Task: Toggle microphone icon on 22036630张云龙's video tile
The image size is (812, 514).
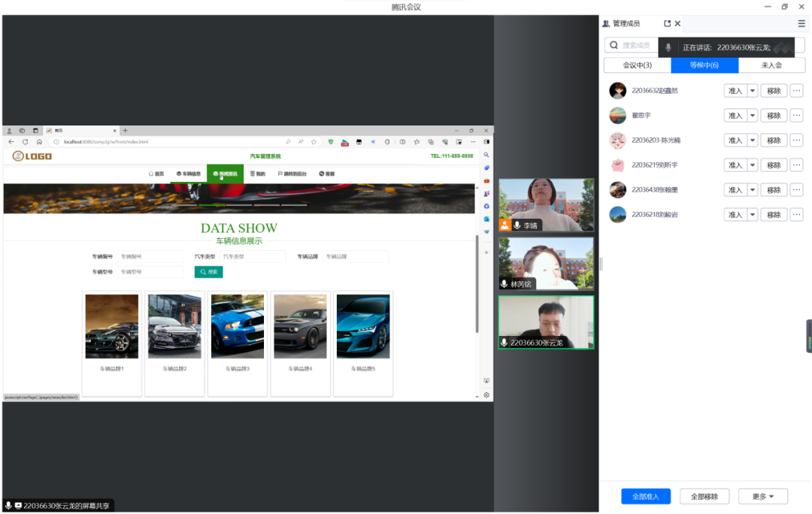Action: [504, 343]
